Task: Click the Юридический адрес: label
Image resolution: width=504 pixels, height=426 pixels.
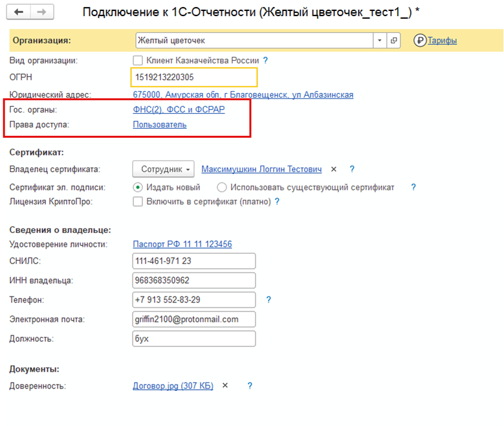Action: click(50, 95)
